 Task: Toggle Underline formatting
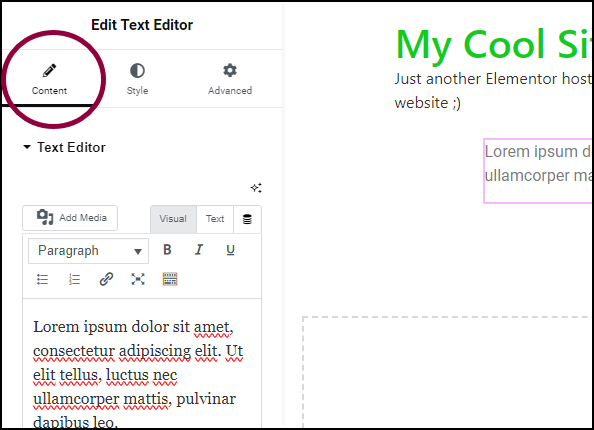point(230,250)
